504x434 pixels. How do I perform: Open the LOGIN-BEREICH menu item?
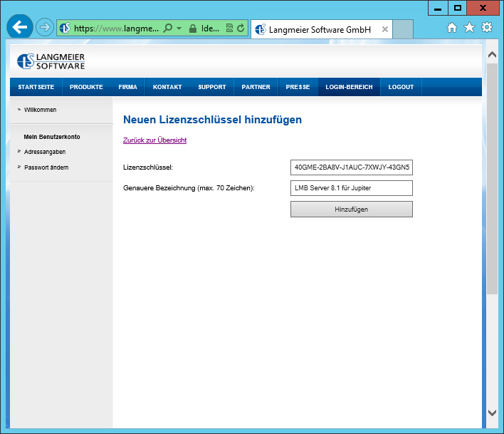pos(349,87)
